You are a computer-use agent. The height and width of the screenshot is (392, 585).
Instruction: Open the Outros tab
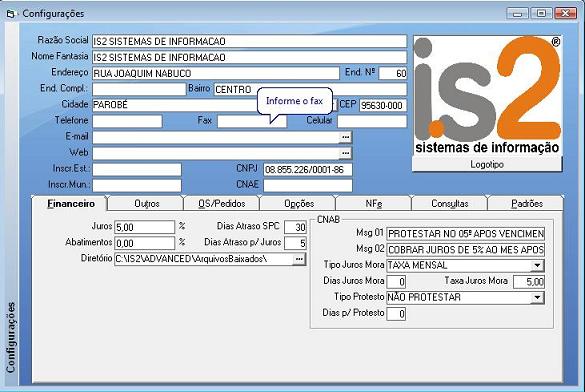[146, 204]
